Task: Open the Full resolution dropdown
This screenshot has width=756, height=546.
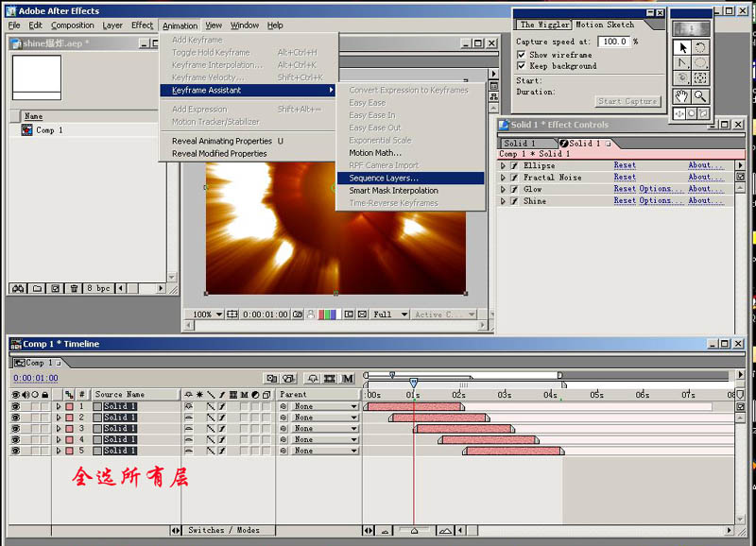Action: (x=389, y=315)
